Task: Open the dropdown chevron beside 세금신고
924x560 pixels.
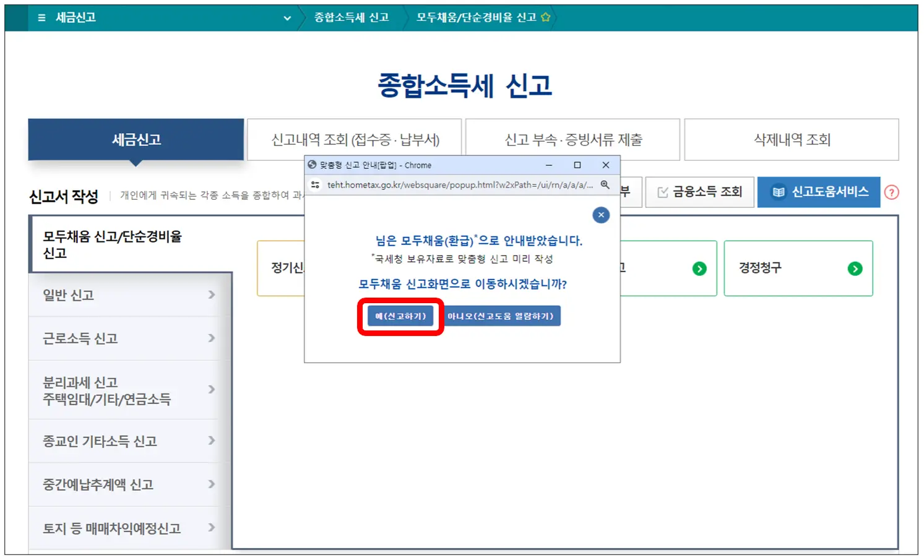Action: (x=287, y=19)
